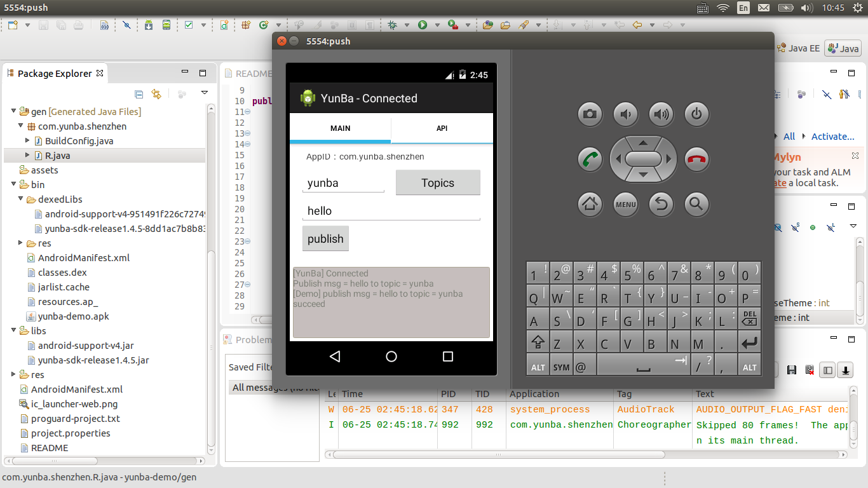This screenshot has width=868, height=488.
Task: Click the message field containing hello
Action: pyautogui.click(x=391, y=211)
